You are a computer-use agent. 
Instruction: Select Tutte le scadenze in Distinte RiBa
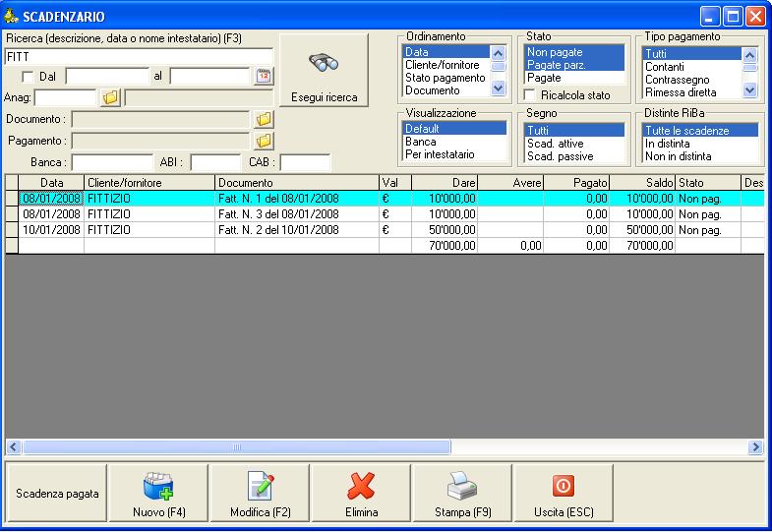(700, 131)
